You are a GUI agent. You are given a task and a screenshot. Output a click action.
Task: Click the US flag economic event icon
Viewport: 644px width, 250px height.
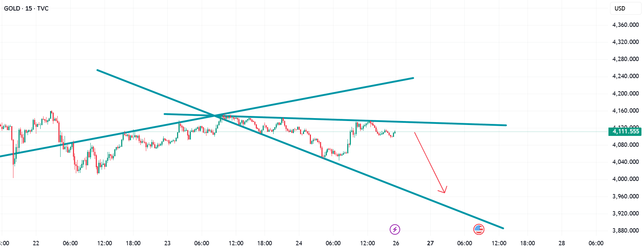coord(479,229)
